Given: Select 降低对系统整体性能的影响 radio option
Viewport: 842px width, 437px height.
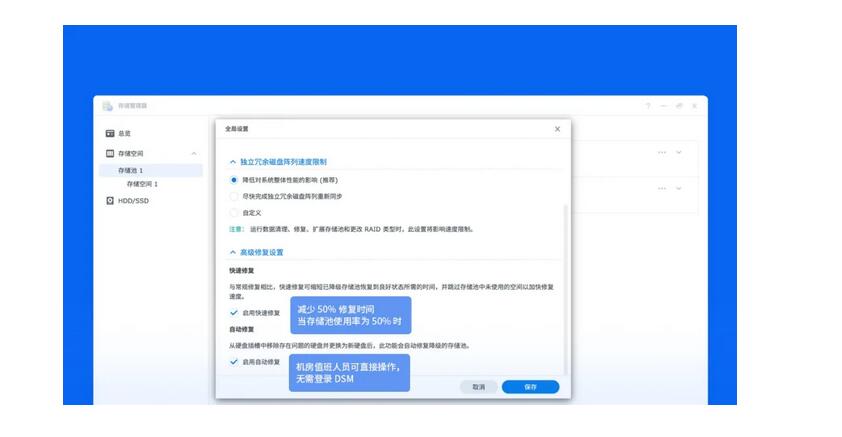Looking at the screenshot, I should [234, 180].
